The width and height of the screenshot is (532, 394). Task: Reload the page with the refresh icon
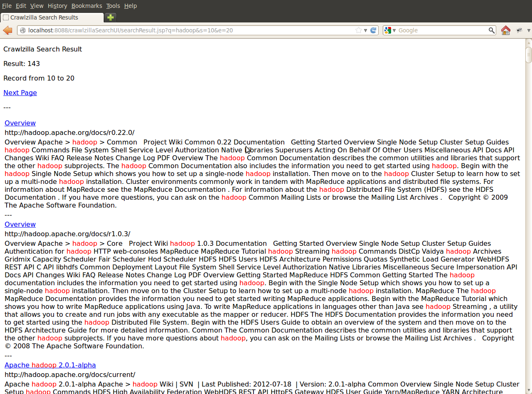(x=373, y=30)
